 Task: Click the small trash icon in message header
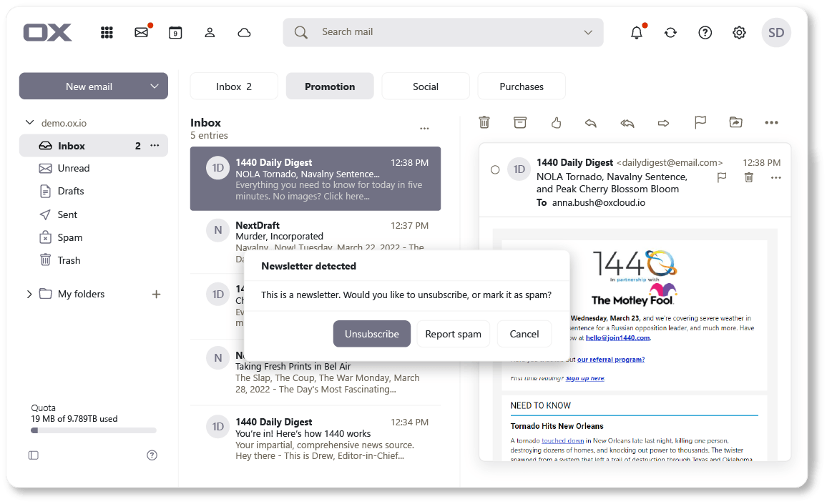(748, 178)
